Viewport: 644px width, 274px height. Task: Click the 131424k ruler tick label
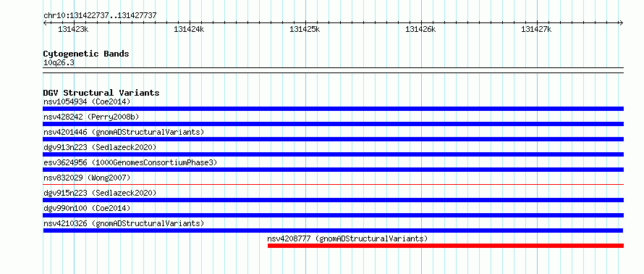189,29
